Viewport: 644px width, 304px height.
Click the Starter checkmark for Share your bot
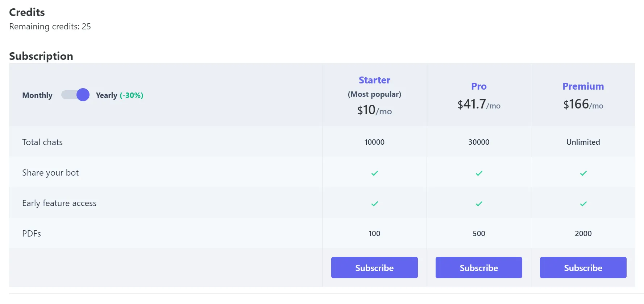pos(374,173)
